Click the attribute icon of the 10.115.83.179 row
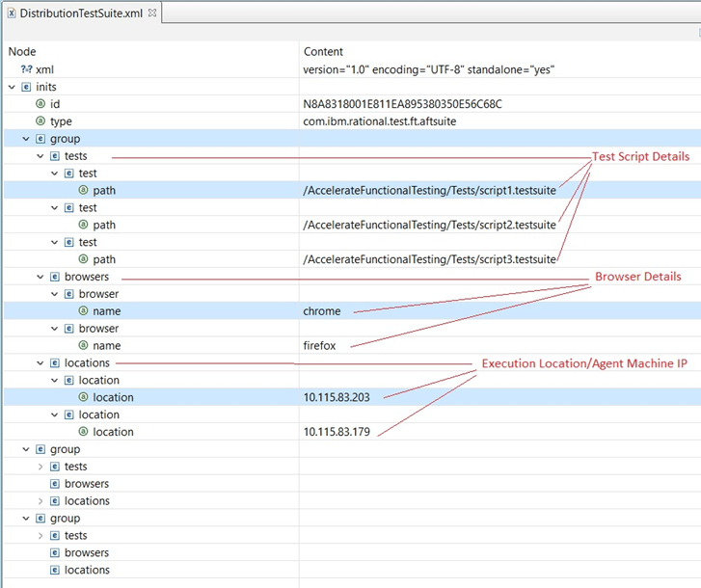Screen dimensions: 701x588 click(x=83, y=432)
